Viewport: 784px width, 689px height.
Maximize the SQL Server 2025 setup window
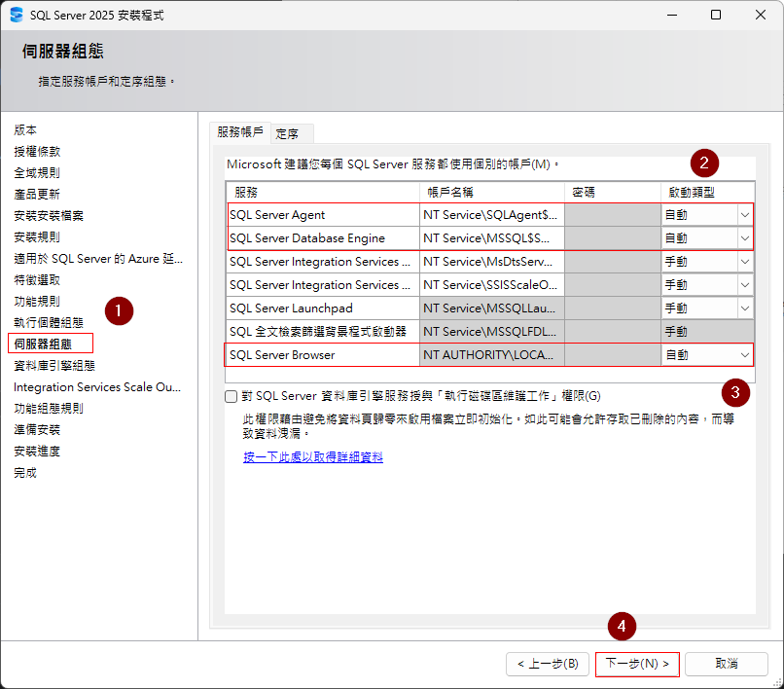(x=716, y=15)
